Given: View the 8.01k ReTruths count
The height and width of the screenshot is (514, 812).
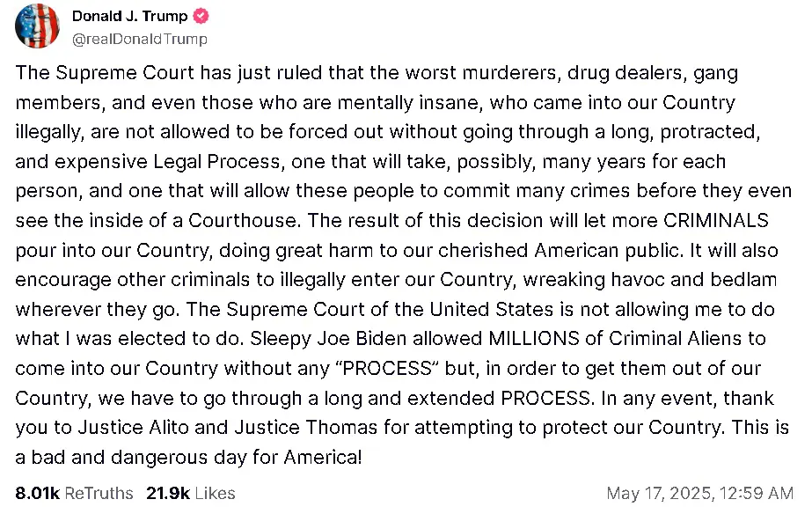Looking at the screenshot, I should click(37, 493).
